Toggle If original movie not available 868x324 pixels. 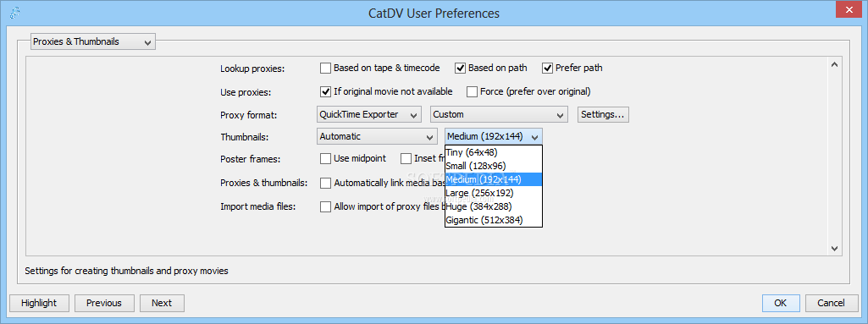(325, 91)
